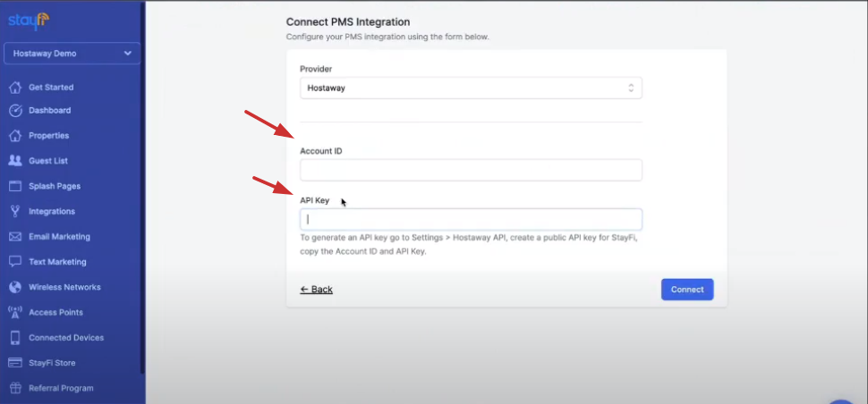Click the Guest List people icon
868x404 pixels.
pyautogui.click(x=15, y=161)
